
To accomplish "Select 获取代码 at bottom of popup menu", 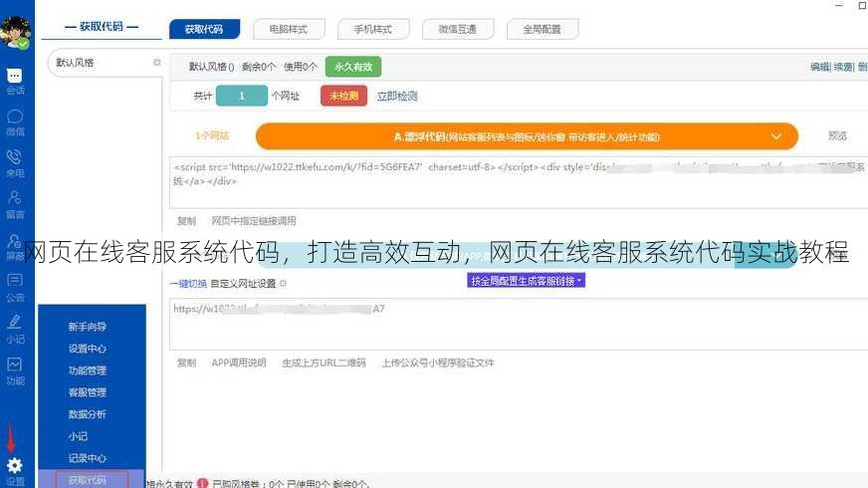I will pos(92,480).
